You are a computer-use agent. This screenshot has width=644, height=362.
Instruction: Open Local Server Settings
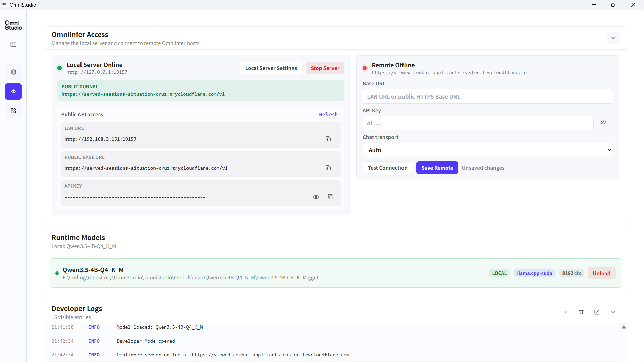[271, 68]
